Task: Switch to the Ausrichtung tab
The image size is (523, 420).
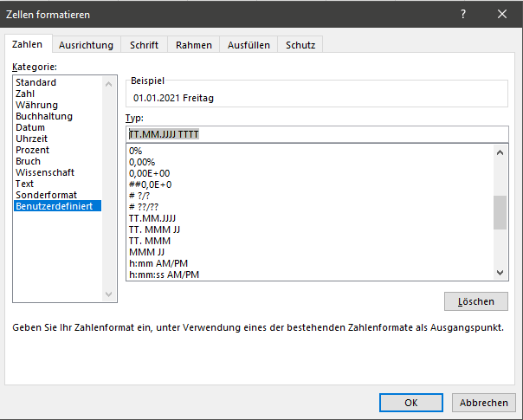Action: (86, 45)
